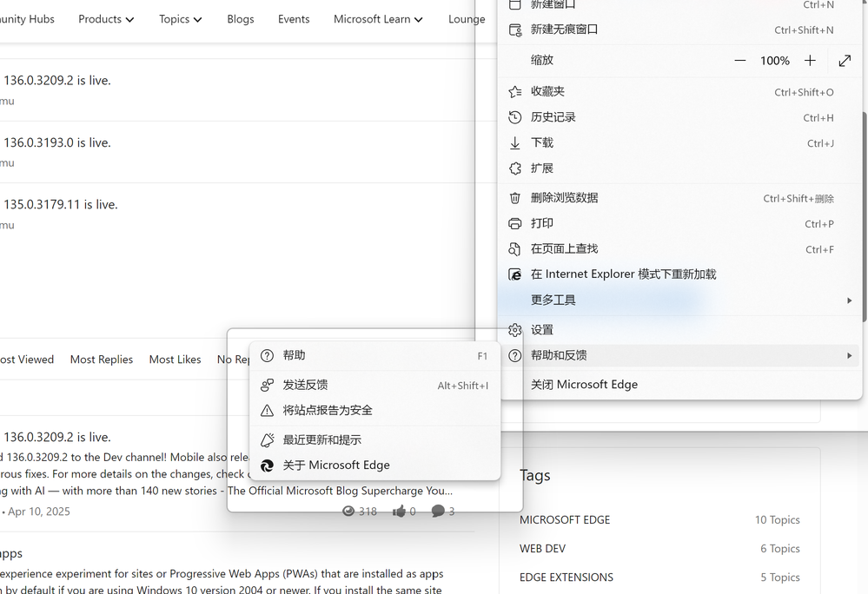Click the bell icon beside 最近更新和提示
This screenshot has width=868, height=594.
pos(268,440)
